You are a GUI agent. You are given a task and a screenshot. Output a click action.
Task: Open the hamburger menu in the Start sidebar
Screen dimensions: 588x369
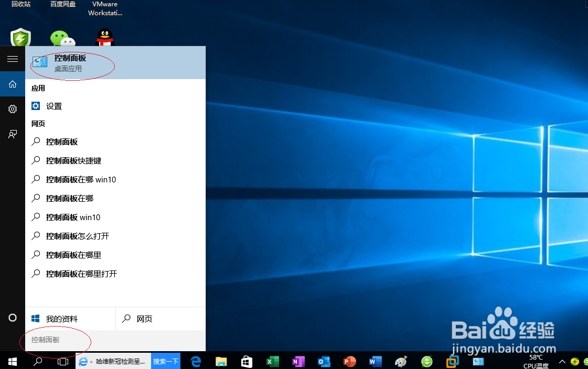pyautogui.click(x=12, y=59)
